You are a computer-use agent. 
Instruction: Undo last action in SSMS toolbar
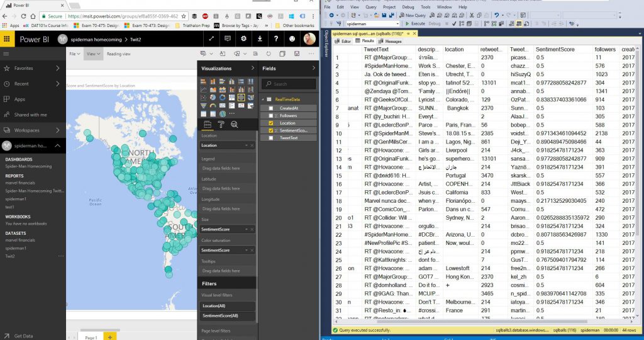point(497,15)
